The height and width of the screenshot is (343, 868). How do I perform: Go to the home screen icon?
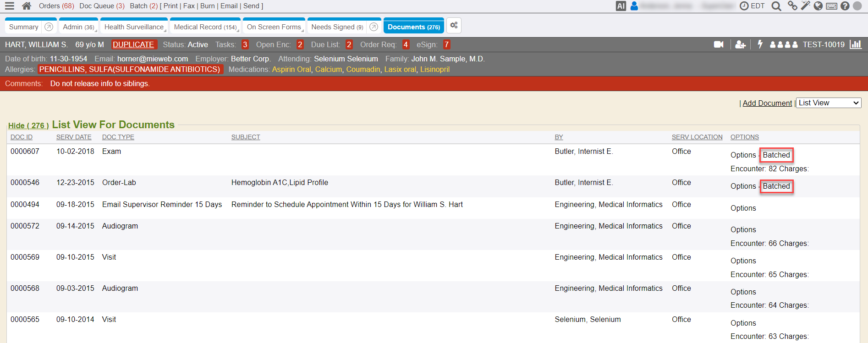pyautogui.click(x=27, y=6)
